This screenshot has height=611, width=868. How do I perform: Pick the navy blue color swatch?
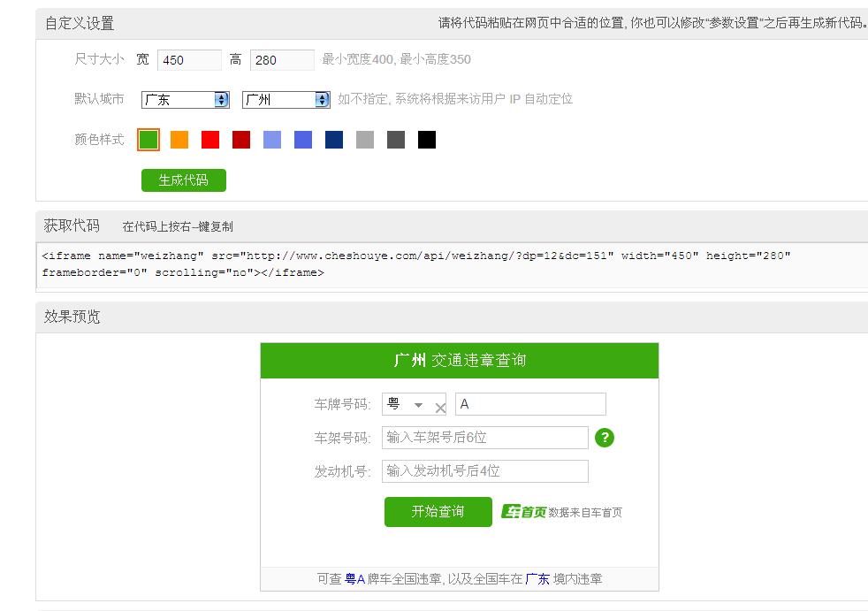334,140
